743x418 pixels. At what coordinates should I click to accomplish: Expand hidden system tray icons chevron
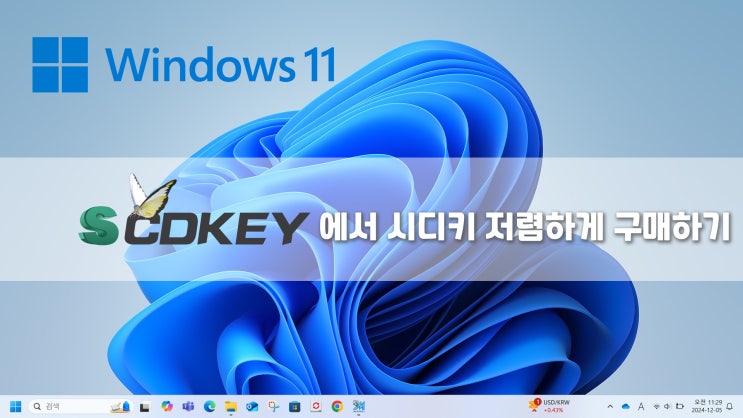point(610,407)
